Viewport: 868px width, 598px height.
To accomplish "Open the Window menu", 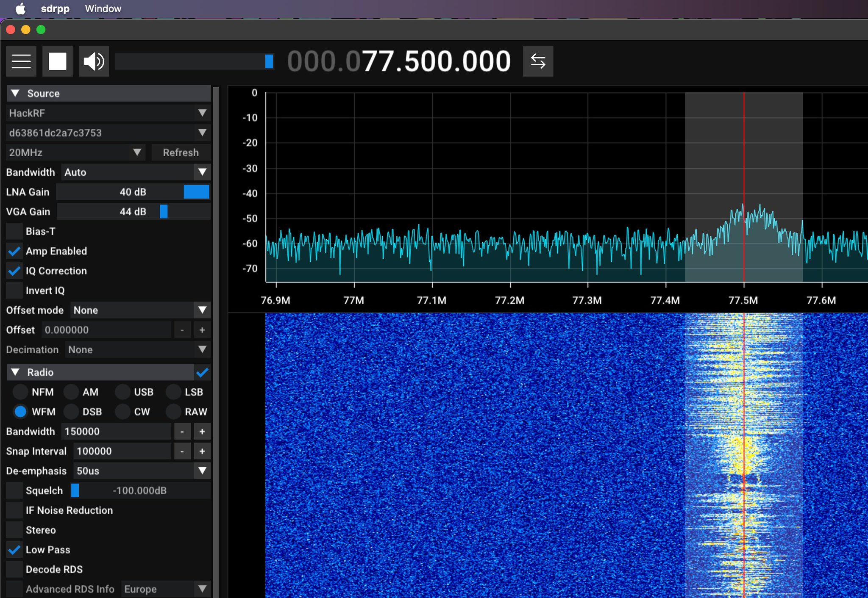I will pyautogui.click(x=103, y=8).
